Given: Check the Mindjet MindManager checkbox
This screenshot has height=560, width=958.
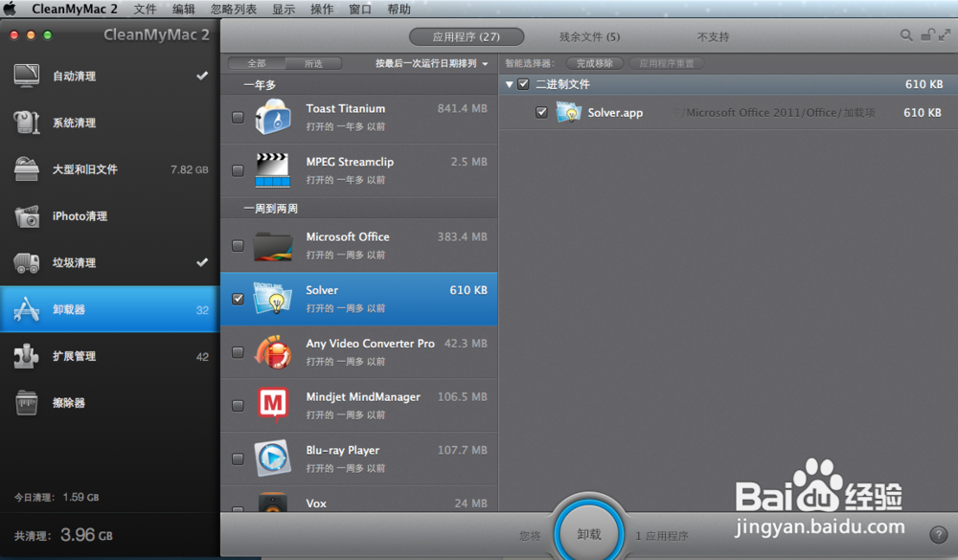Looking at the screenshot, I should tap(238, 406).
